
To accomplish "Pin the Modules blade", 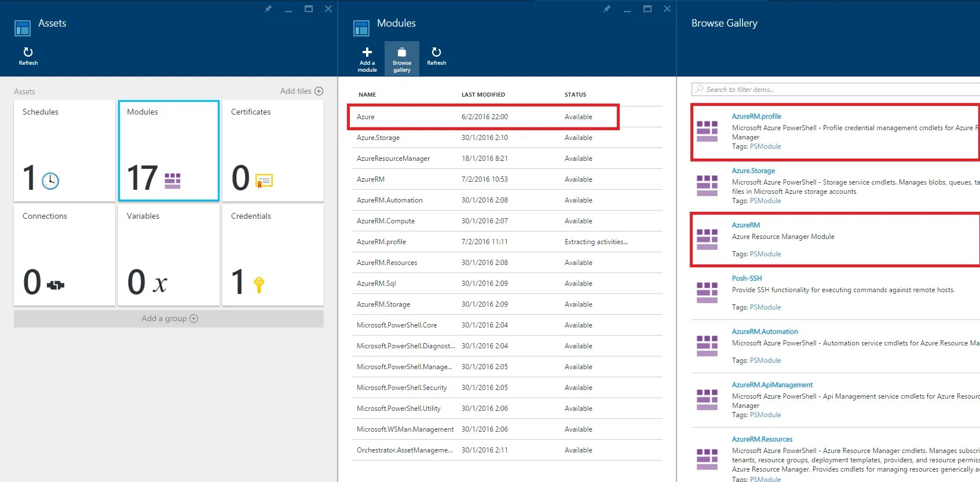I will pyautogui.click(x=607, y=9).
